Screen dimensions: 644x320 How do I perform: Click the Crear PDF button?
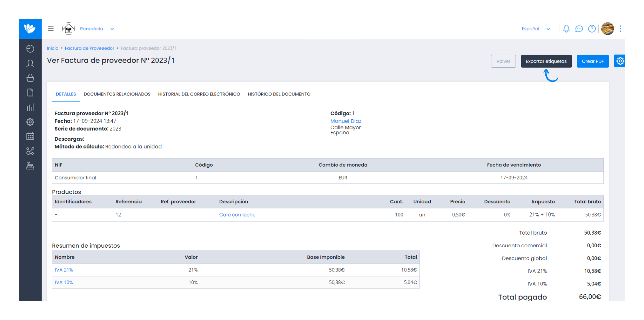(x=593, y=61)
